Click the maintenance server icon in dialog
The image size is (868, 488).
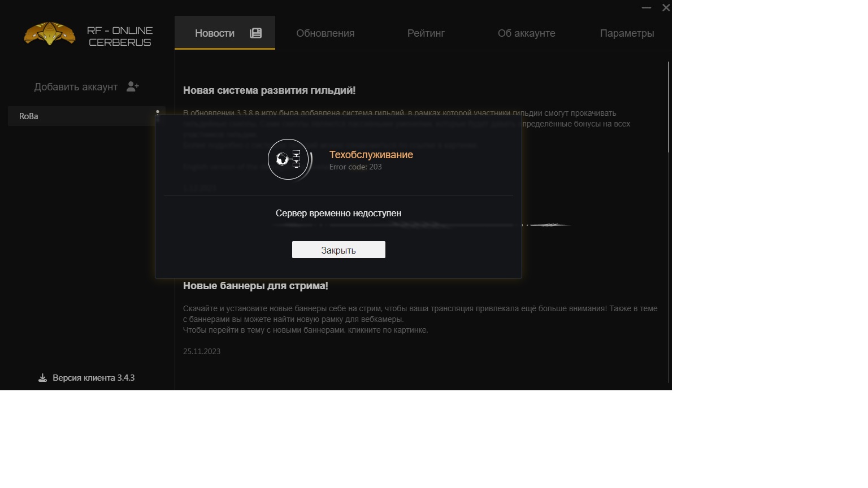pos(289,159)
